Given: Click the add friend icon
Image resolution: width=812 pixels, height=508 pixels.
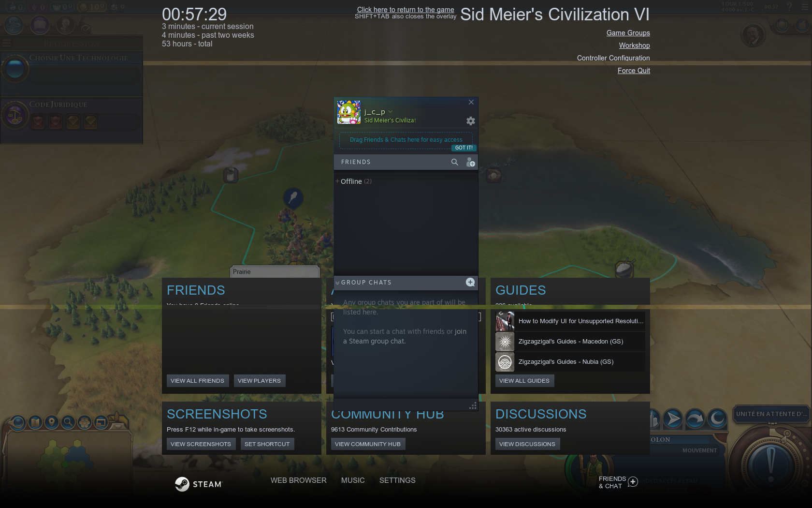Looking at the screenshot, I should pyautogui.click(x=470, y=162).
